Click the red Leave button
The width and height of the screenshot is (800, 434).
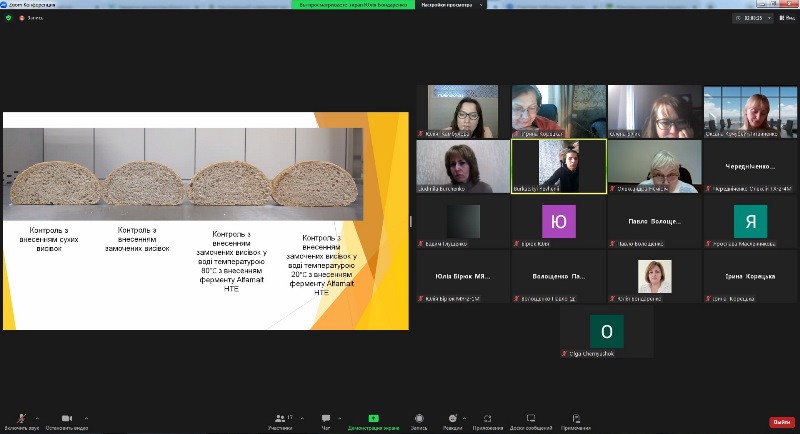point(781,422)
